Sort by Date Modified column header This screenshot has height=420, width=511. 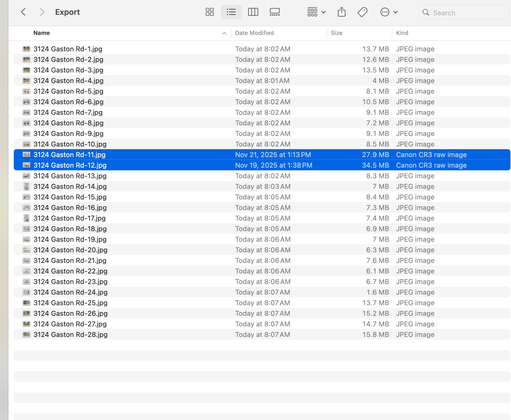[254, 33]
